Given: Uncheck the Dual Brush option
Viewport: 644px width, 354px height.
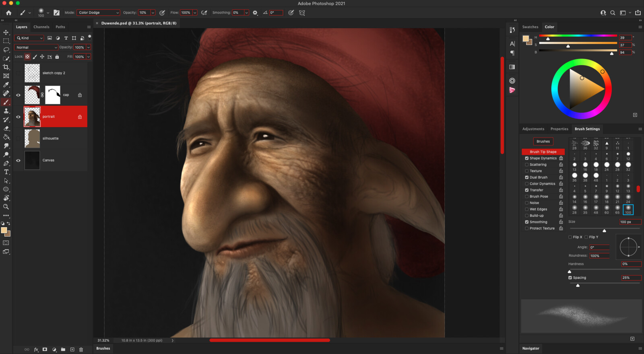Looking at the screenshot, I should [526, 177].
